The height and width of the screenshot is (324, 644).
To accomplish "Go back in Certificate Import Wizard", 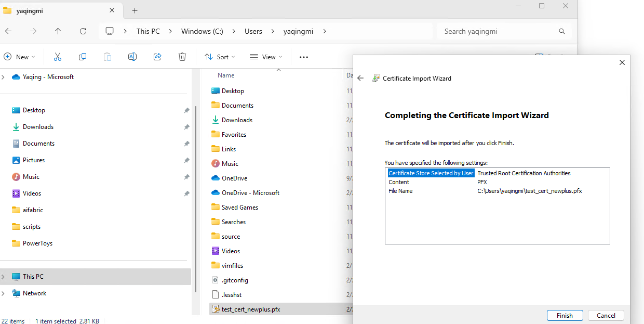I will [x=360, y=79].
